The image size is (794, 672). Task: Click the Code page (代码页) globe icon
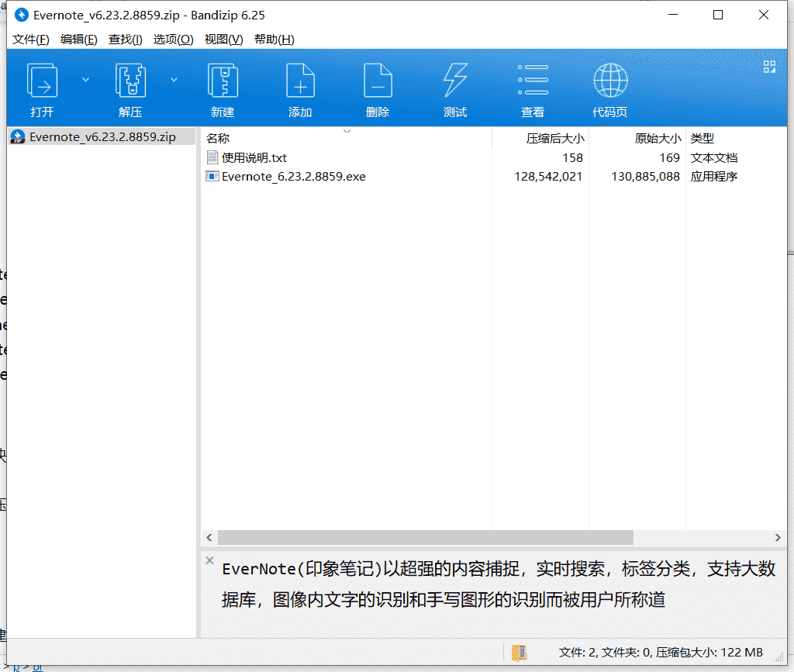(x=610, y=81)
